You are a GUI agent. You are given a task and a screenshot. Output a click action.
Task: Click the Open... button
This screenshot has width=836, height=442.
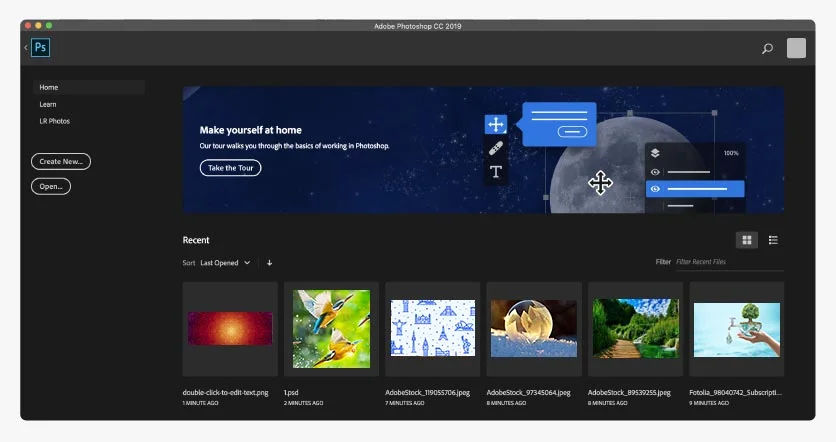click(51, 187)
